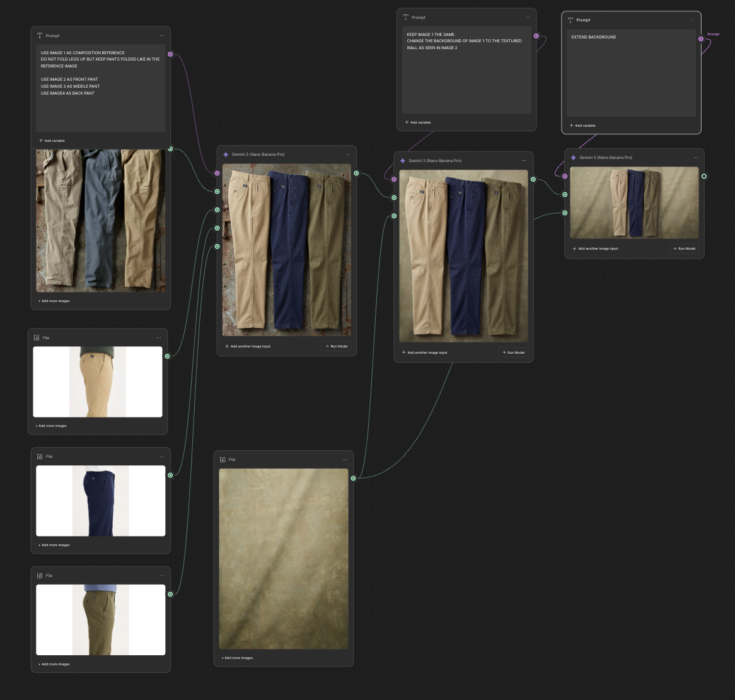Click the output port of the khaki pants File node

[x=167, y=356]
